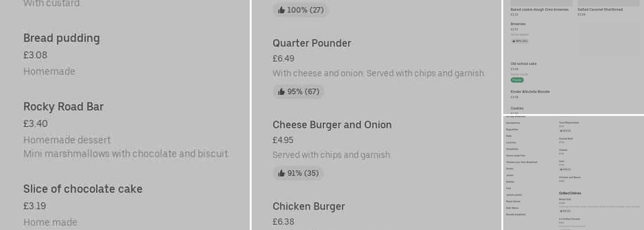This screenshot has height=230, width=644.
Task: Jump to the Omelettes category
Action: point(512,149)
